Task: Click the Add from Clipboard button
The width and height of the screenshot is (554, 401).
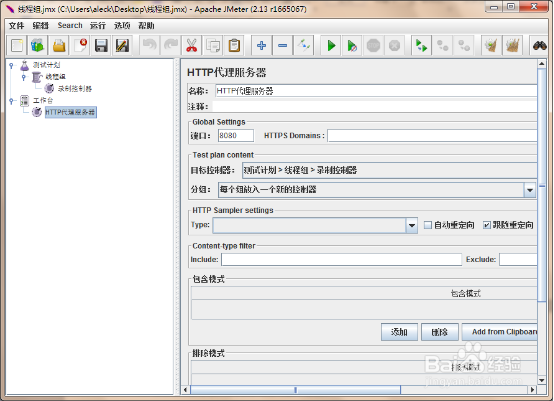Action: [x=500, y=332]
